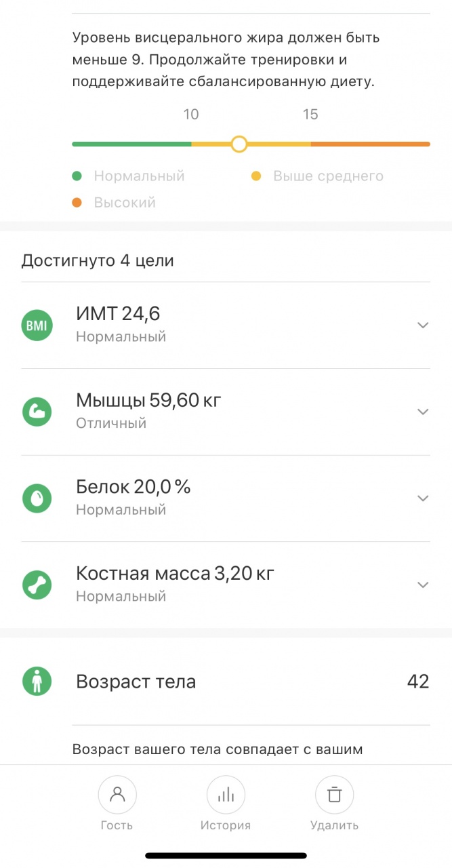Expand the ИМТ 24,6 row chevron
The width and height of the screenshot is (452, 868).
(x=423, y=325)
